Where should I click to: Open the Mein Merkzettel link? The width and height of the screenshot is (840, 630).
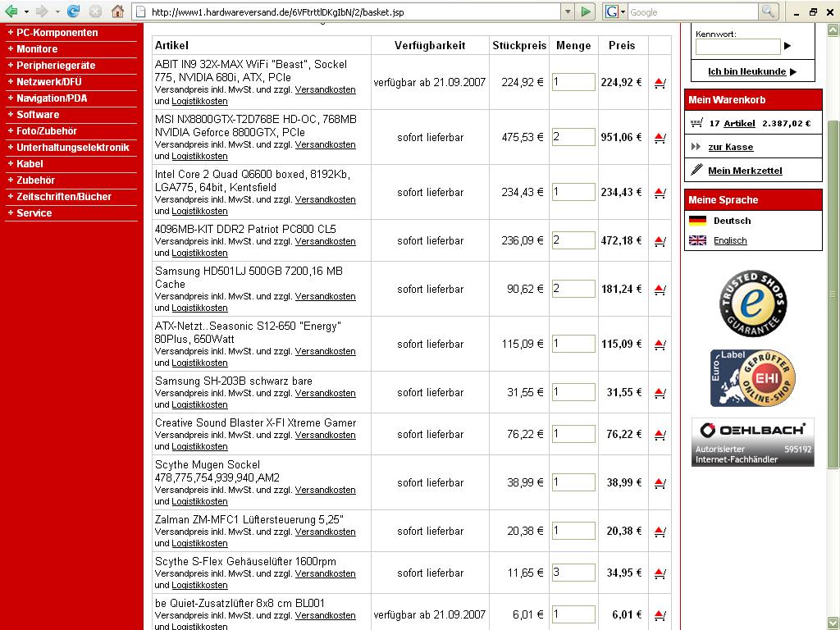pyautogui.click(x=745, y=171)
